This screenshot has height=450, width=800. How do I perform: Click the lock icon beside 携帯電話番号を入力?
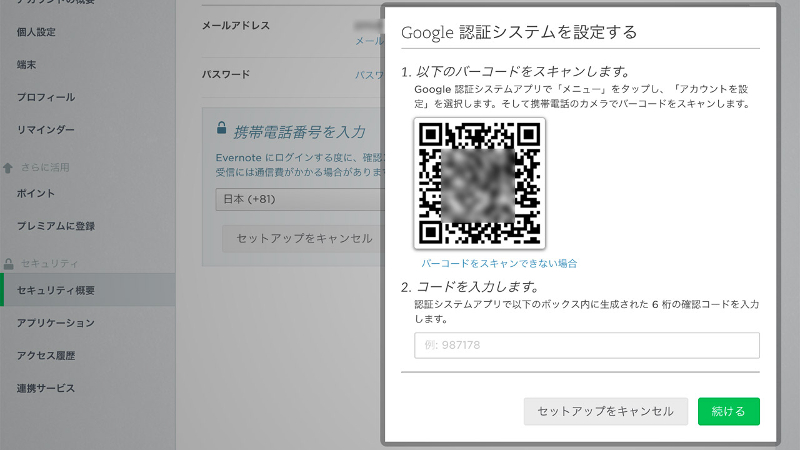221,128
